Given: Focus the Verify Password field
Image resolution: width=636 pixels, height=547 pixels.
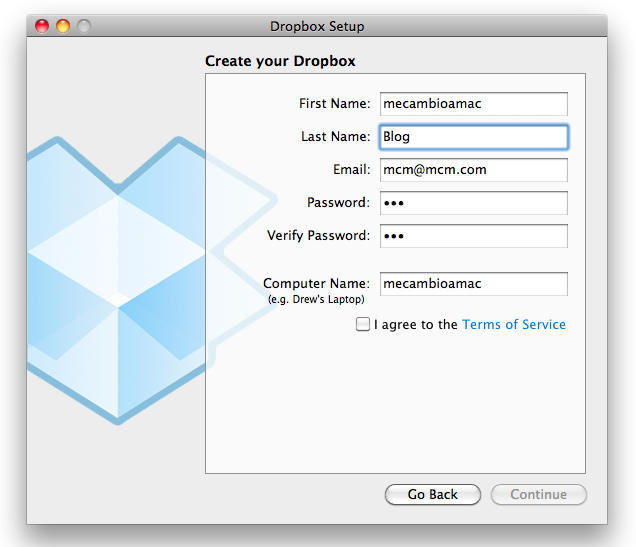Looking at the screenshot, I should tap(473, 236).
